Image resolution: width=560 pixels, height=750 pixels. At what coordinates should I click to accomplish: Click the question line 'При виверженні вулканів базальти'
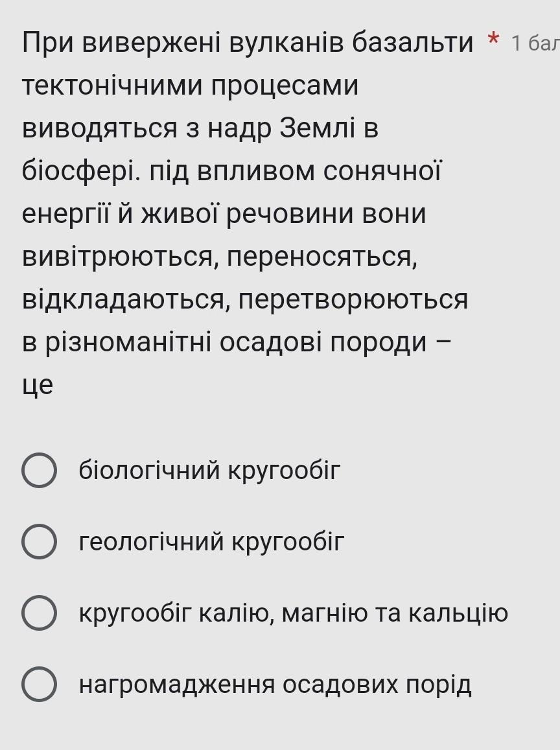tap(247, 43)
